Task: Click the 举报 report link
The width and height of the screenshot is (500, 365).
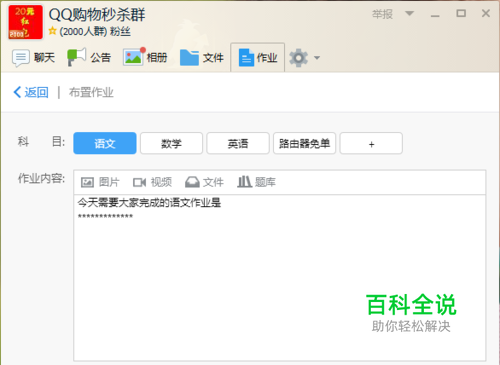Action: click(x=382, y=14)
